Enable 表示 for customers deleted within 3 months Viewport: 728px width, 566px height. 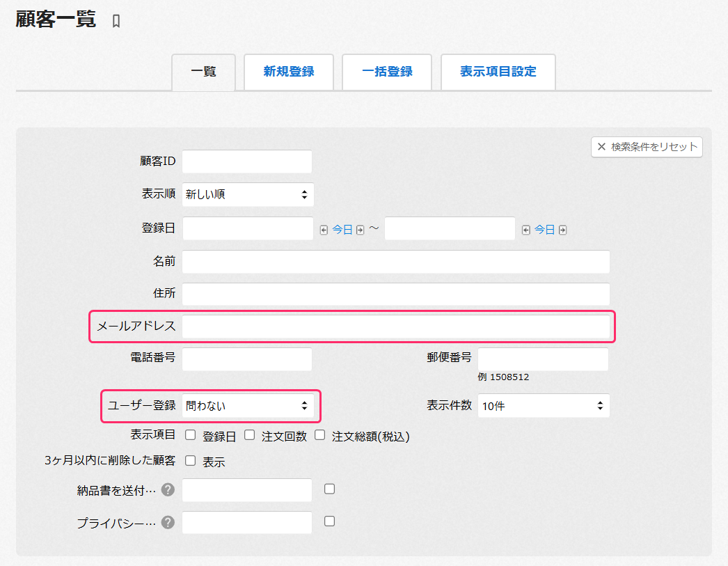click(x=189, y=460)
